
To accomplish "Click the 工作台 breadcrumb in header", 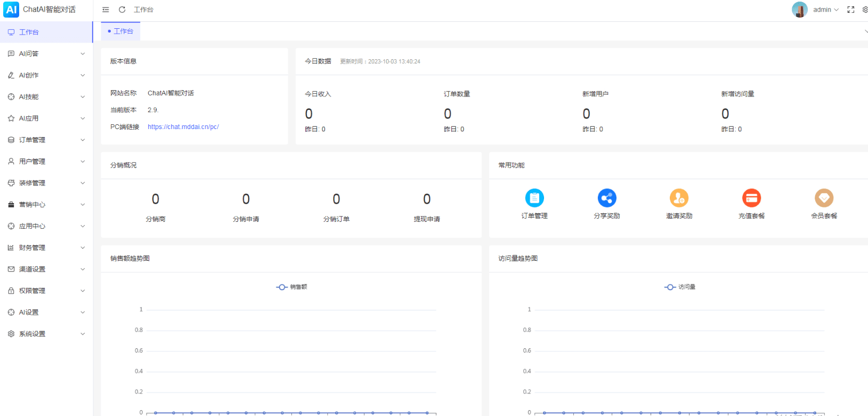I will [143, 10].
